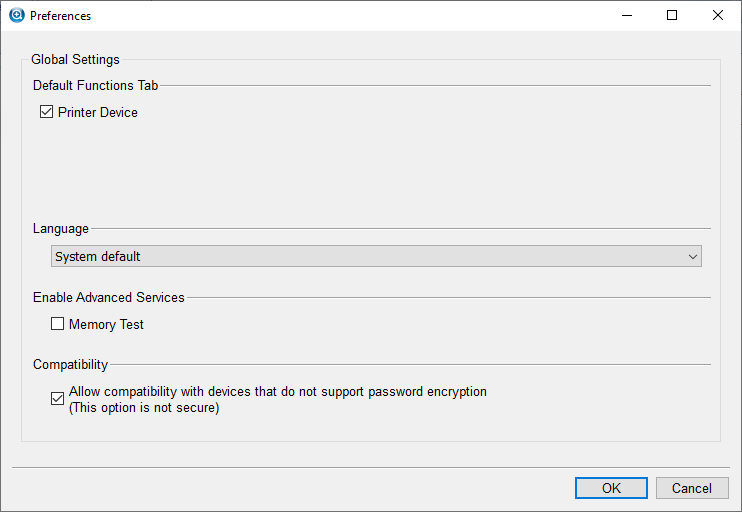Click the Preferences app icon in title bar

[x=17, y=15]
